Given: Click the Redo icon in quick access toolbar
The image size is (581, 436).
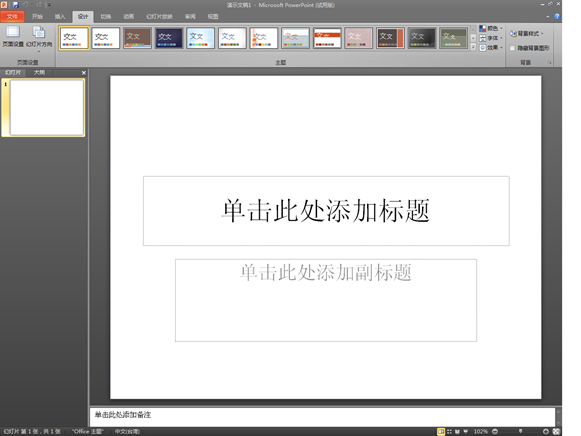Looking at the screenshot, I should coord(39,5).
